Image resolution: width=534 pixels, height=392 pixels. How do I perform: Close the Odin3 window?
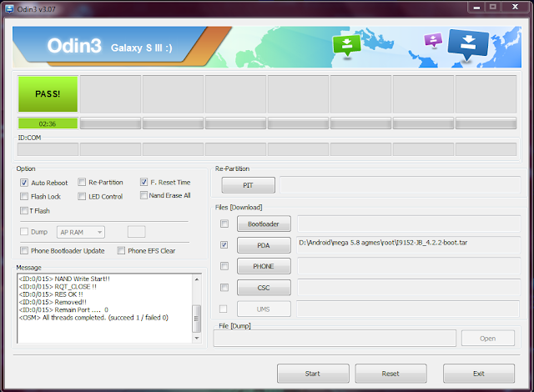[x=516, y=8]
